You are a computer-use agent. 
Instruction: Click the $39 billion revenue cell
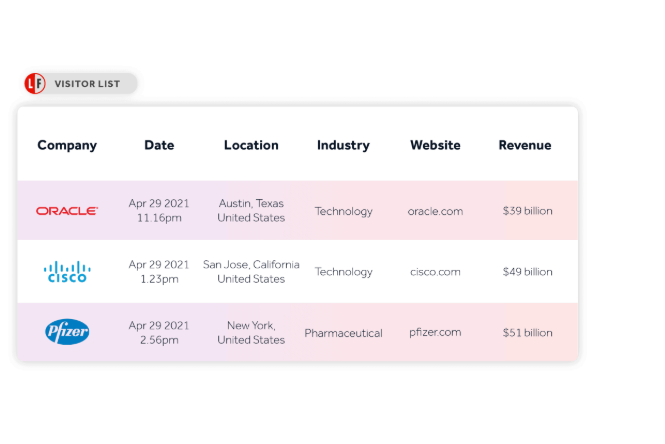[528, 211]
